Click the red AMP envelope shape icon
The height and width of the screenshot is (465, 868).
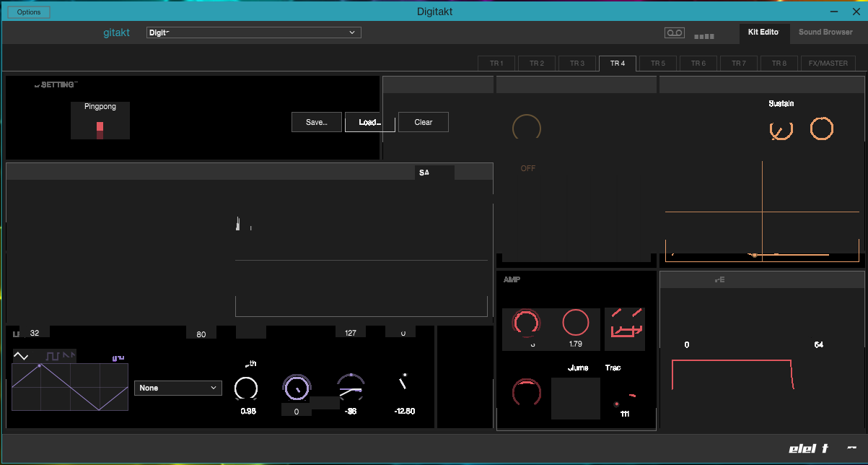tap(625, 322)
